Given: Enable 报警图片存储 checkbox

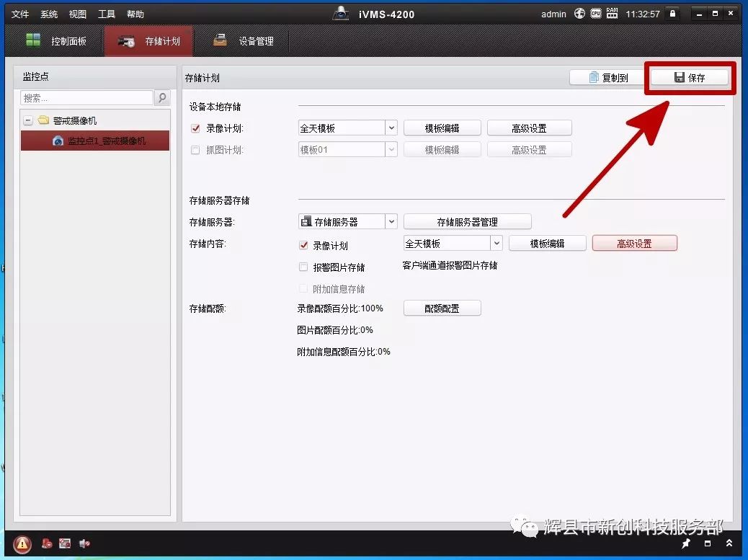Looking at the screenshot, I should (x=303, y=267).
